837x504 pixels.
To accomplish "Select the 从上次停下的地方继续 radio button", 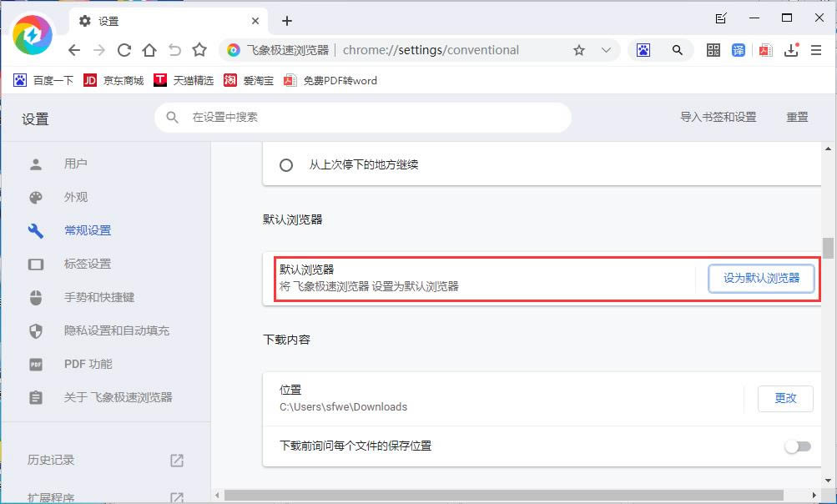I will (x=286, y=165).
